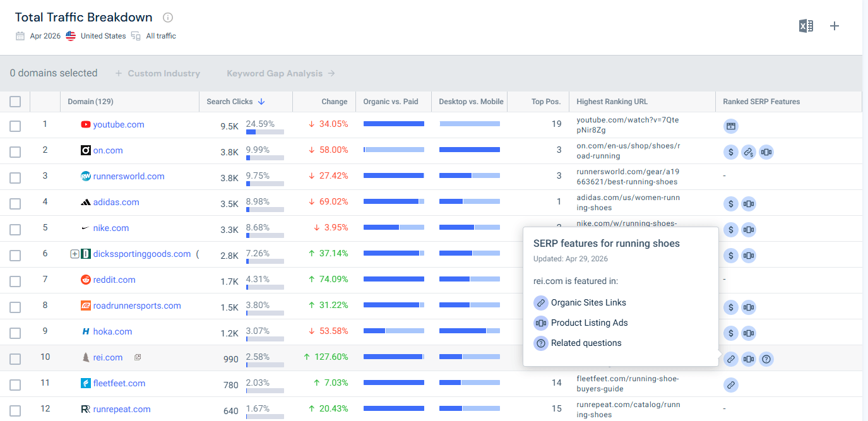This screenshot has height=421, width=868.
Task: Click product listing icon in rei.com row
Action: [x=749, y=359]
